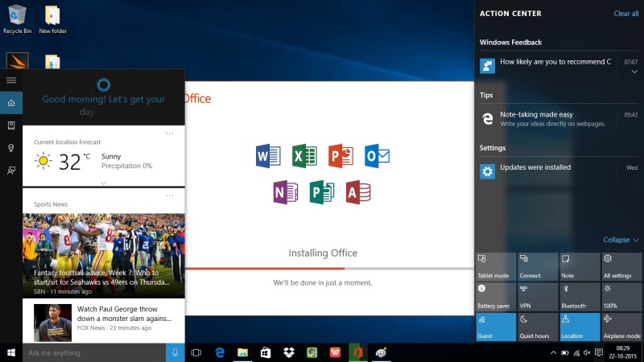Click the network tray icon
The height and width of the screenshot is (362, 644).
coord(576,352)
